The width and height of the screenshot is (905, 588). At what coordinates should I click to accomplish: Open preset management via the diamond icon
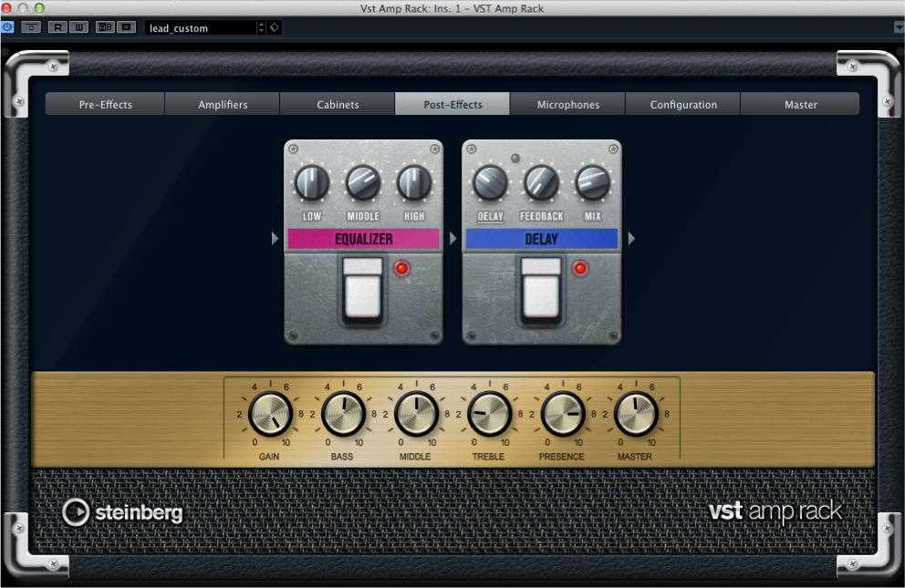pos(275,26)
